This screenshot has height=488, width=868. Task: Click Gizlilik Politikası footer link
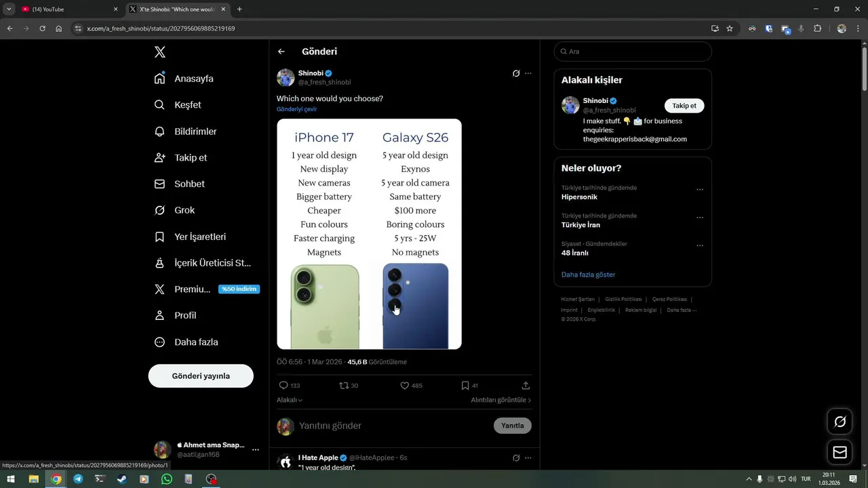pyautogui.click(x=623, y=299)
